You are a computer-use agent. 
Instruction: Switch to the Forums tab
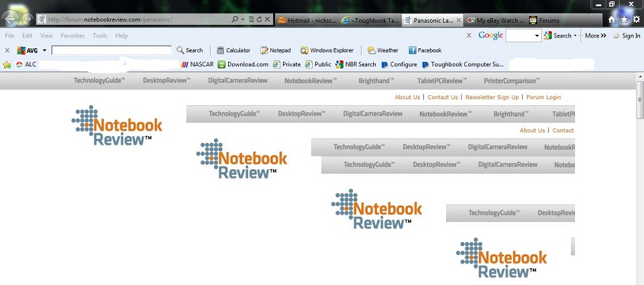557,20
